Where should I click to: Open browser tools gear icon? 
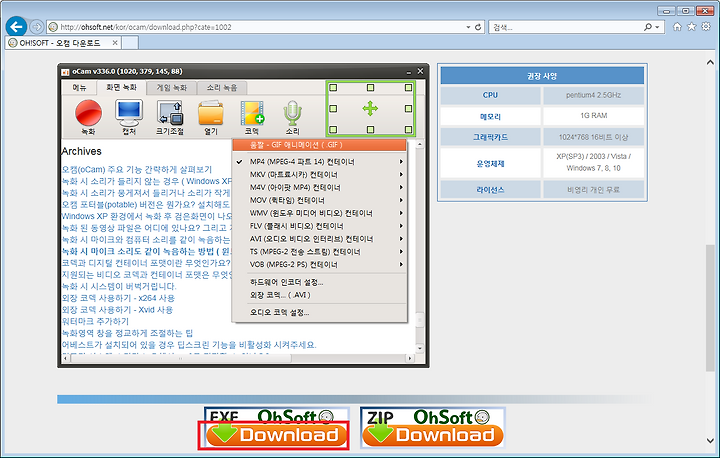tap(706, 27)
